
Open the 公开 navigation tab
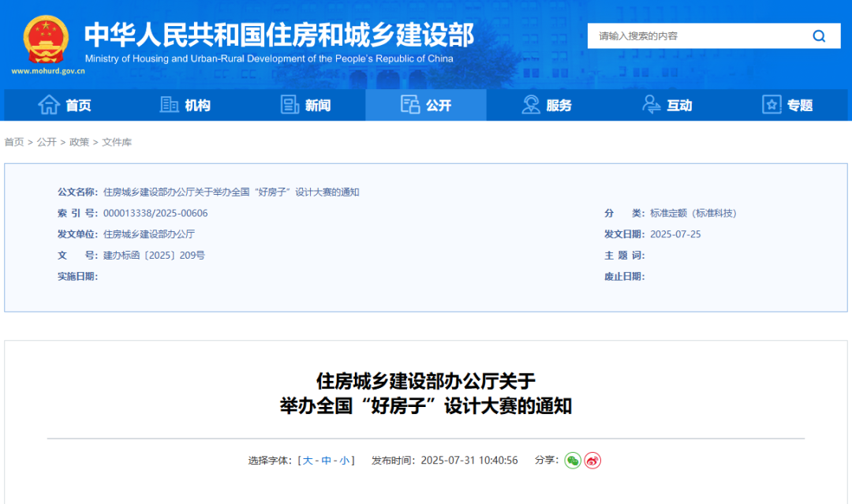(x=426, y=105)
